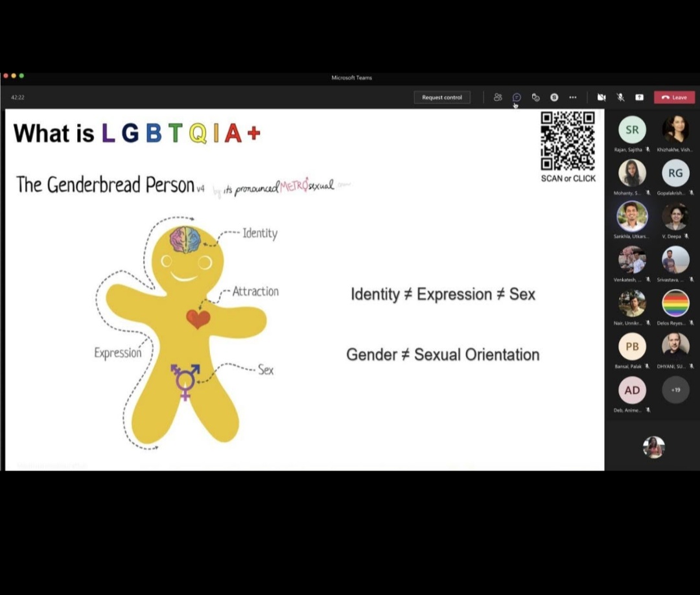Screen dimensions: 700x595
Task: Click 'its pronounced METROsexual' credit
Action: [x=279, y=186]
